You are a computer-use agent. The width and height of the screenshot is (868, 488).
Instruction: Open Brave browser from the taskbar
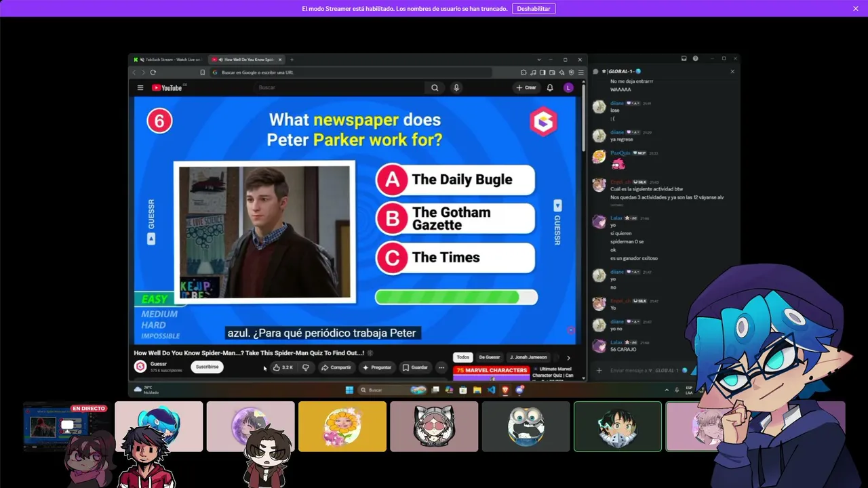point(505,390)
